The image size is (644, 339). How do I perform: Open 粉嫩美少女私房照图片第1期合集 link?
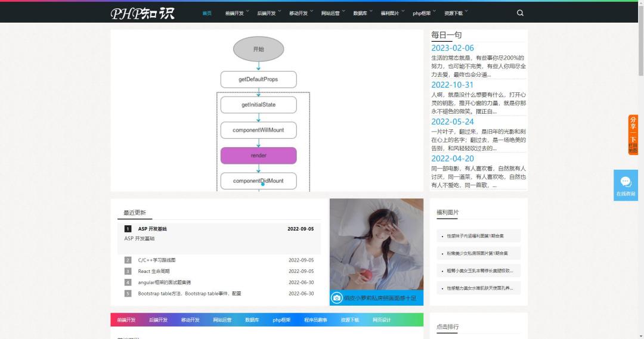tap(478, 253)
